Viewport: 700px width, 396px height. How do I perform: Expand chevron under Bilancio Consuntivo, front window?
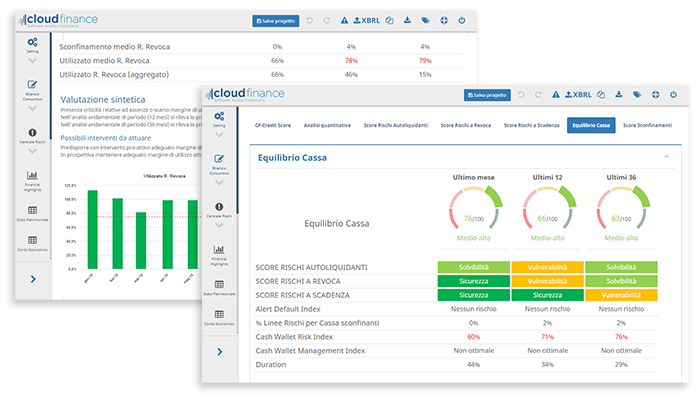tap(219, 183)
